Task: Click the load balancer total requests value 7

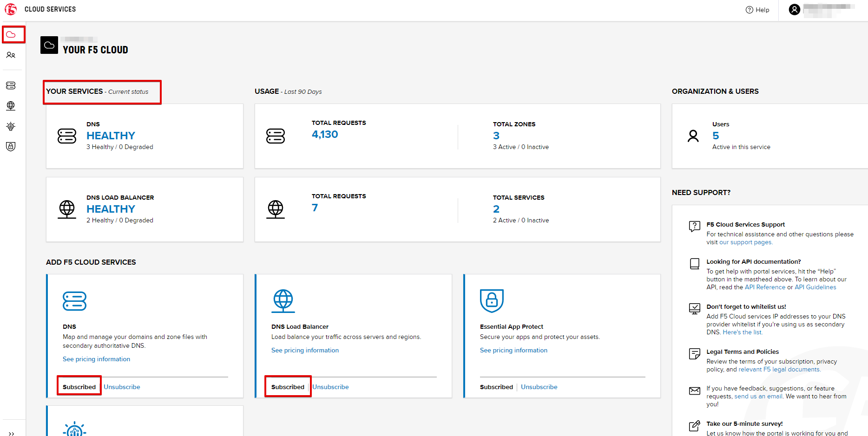Action: point(315,208)
